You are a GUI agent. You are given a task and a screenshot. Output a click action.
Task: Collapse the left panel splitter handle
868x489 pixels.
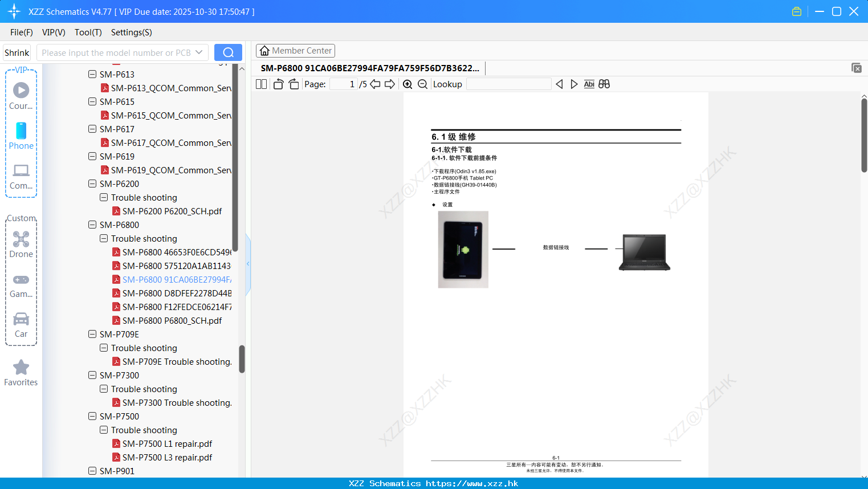248,264
